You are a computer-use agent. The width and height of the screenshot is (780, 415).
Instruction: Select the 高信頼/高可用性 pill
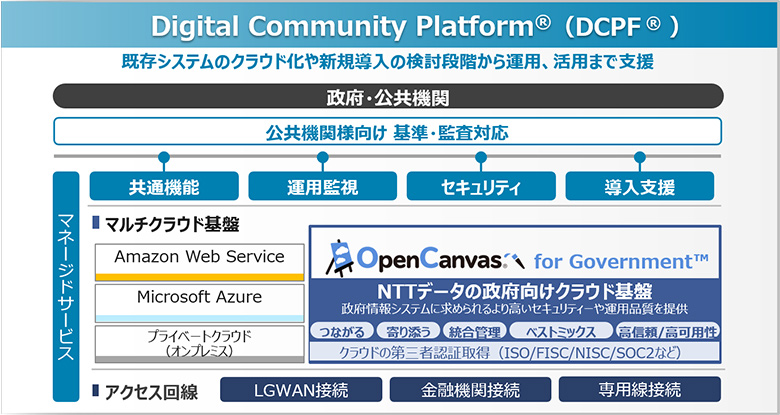[x=667, y=331]
